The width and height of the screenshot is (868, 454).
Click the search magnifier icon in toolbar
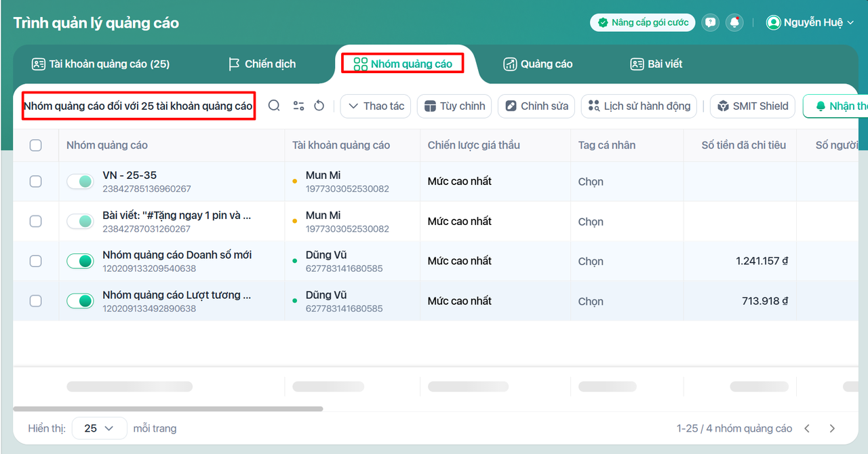274,106
